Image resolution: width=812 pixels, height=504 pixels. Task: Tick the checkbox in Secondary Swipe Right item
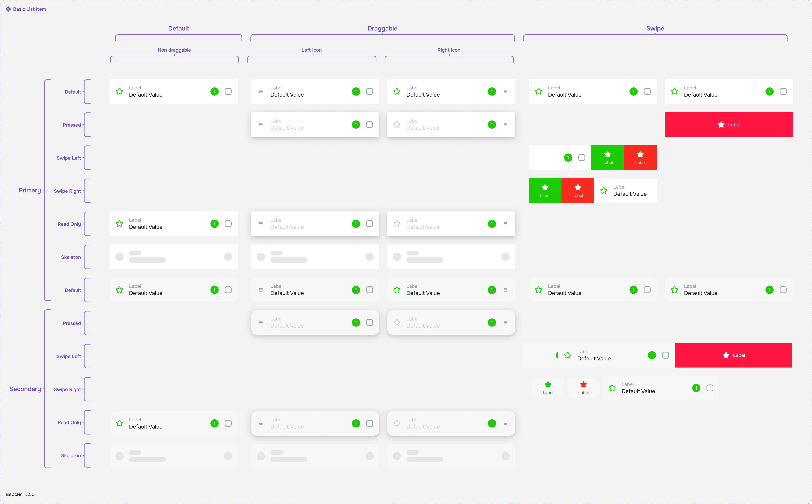pyautogui.click(x=710, y=388)
